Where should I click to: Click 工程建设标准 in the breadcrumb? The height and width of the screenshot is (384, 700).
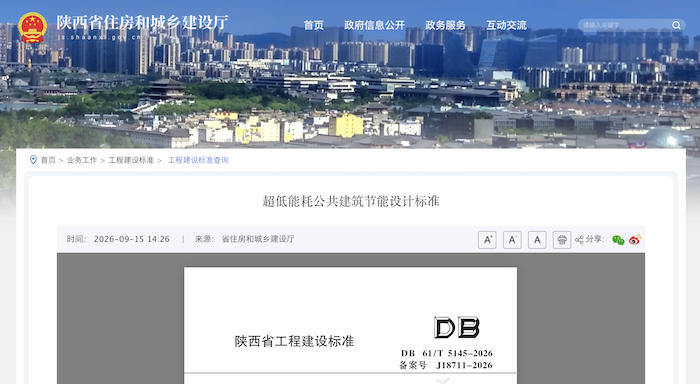click(x=131, y=160)
